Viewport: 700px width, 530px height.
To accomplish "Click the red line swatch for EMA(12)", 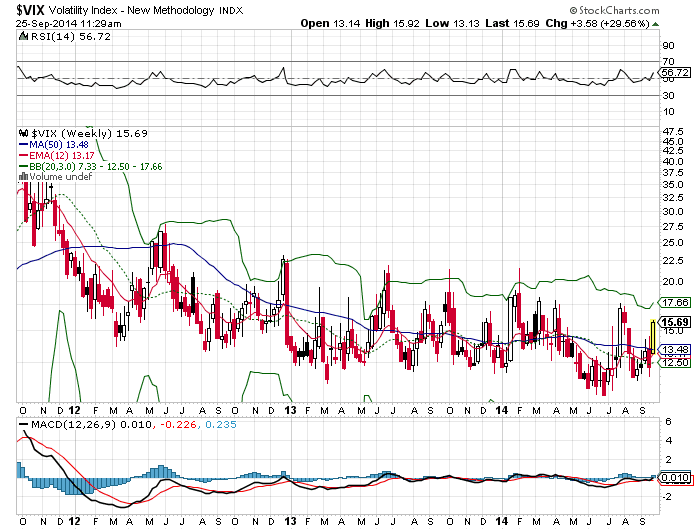I will [23, 155].
